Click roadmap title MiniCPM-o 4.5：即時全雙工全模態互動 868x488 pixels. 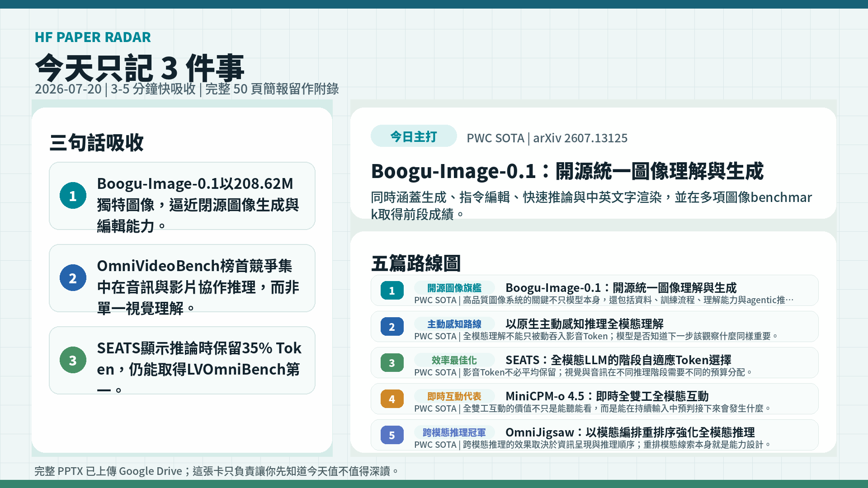[607, 396]
